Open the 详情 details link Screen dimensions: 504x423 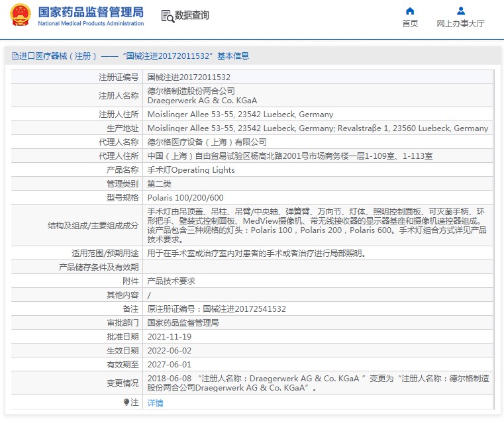(x=155, y=402)
